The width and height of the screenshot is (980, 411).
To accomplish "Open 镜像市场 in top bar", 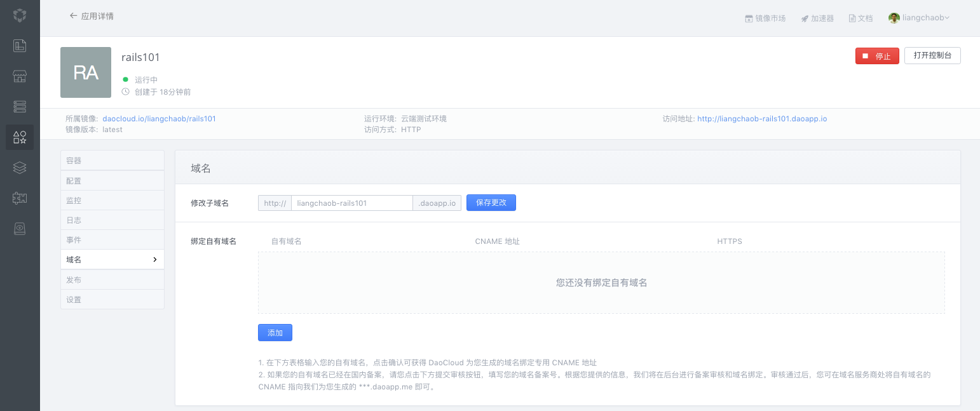I will pos(765,18).
